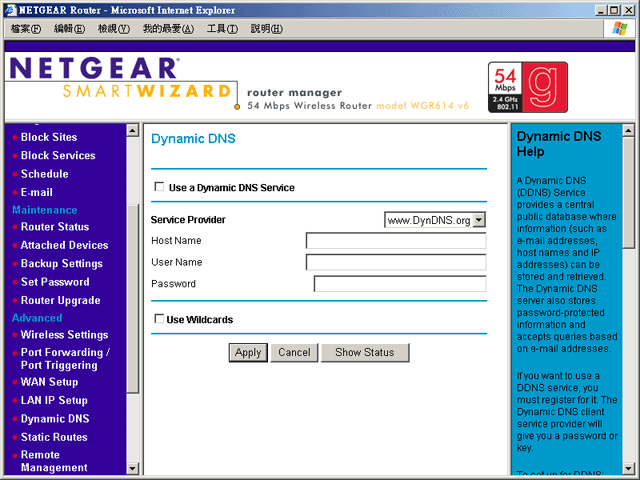Viewport: 640px width, 480px height.
Task: Open the WAN Setup page
Action: coord(49,382)
